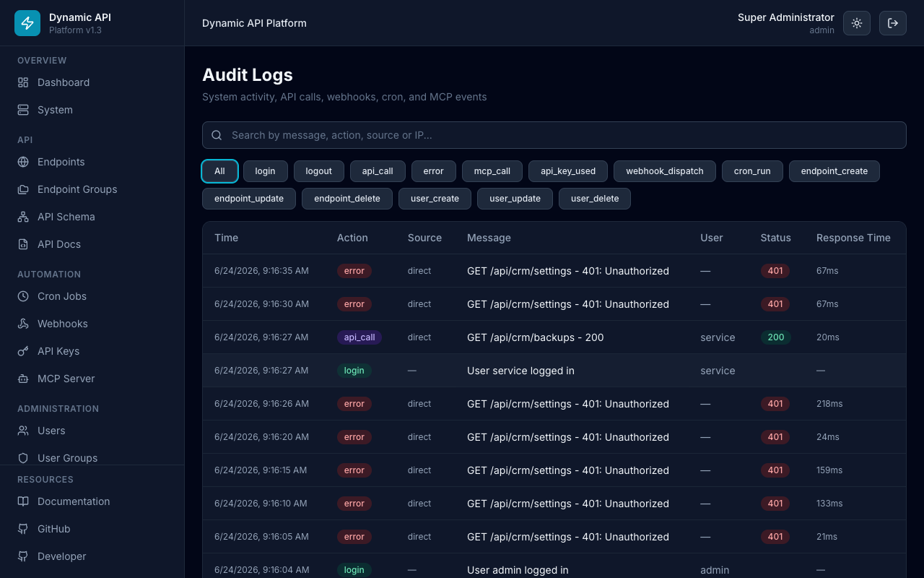Open the API Keys page

(92, 351)
